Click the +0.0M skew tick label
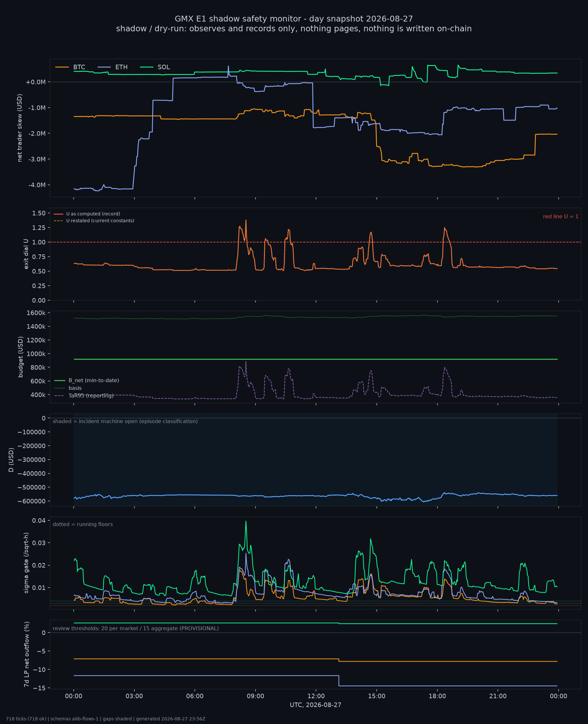588x724 pixels. [x=36, y=82]
